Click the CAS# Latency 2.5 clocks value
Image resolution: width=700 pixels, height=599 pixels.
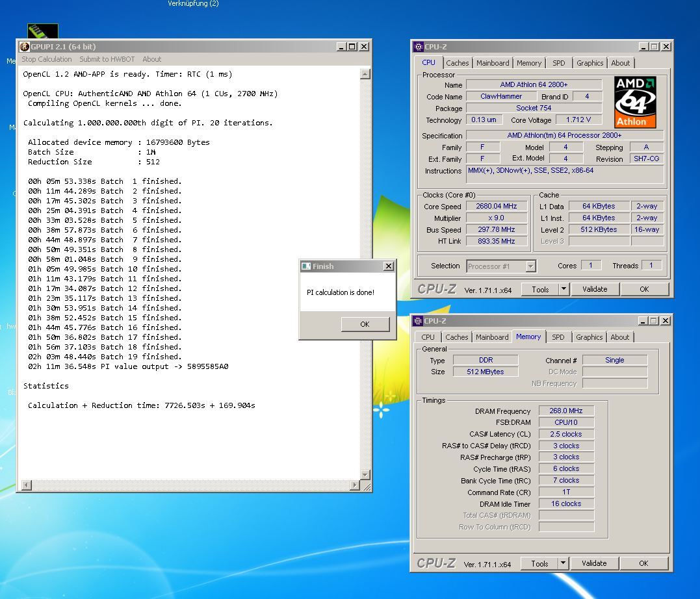tap(566, 434)
